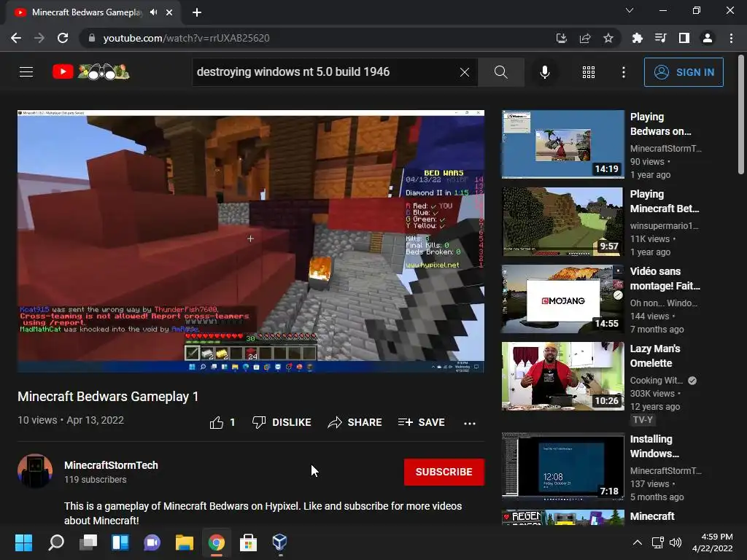This screenshot has width=747, height=560.
Task: Open 'Lazy Man's Omelette' video title
Action: (654, 356)
